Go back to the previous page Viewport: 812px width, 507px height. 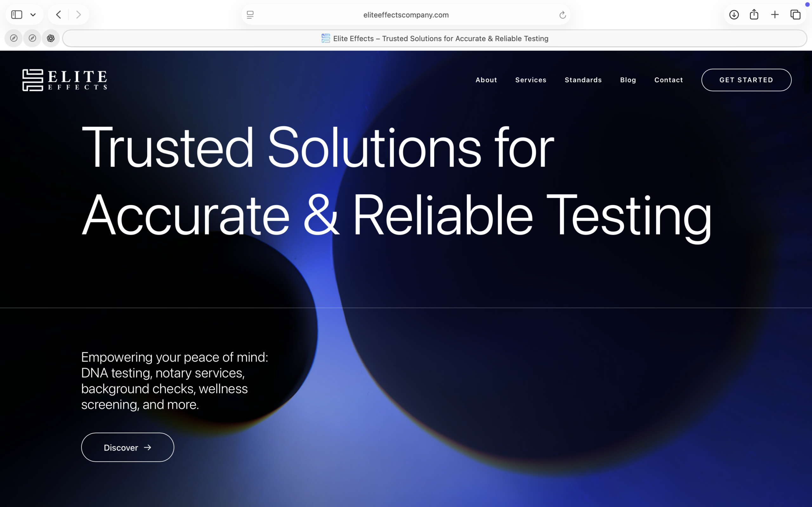(59, 15)
